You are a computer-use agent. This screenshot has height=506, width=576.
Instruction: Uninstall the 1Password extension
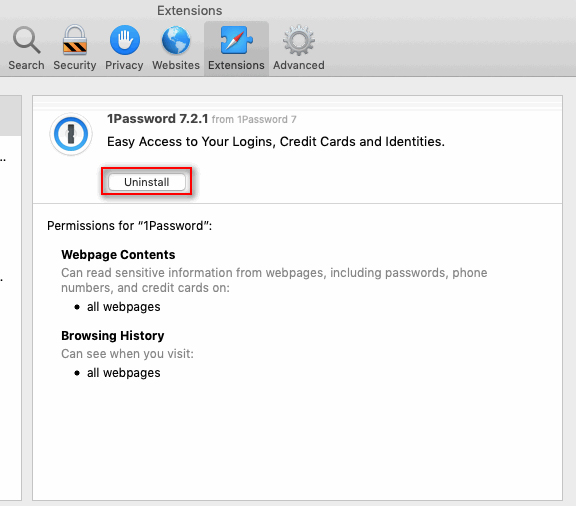pyautogui.click(x=147, y=182)
